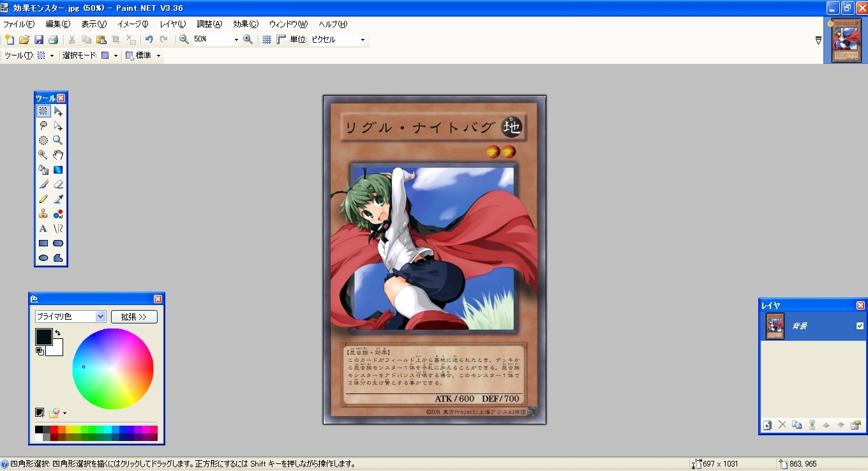Swap primary and secondary colors arrow

point(57,333)
